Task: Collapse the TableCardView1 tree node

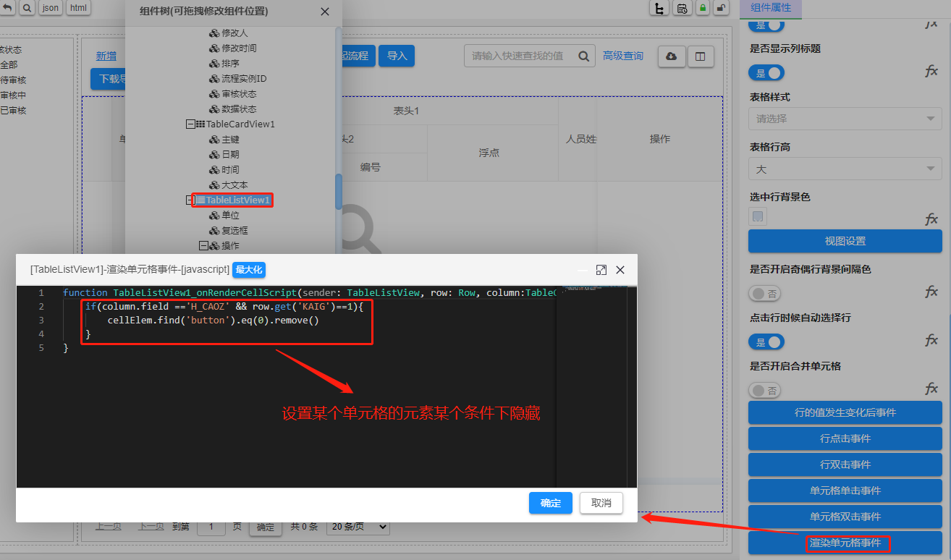Action: [x=190, y=124]
